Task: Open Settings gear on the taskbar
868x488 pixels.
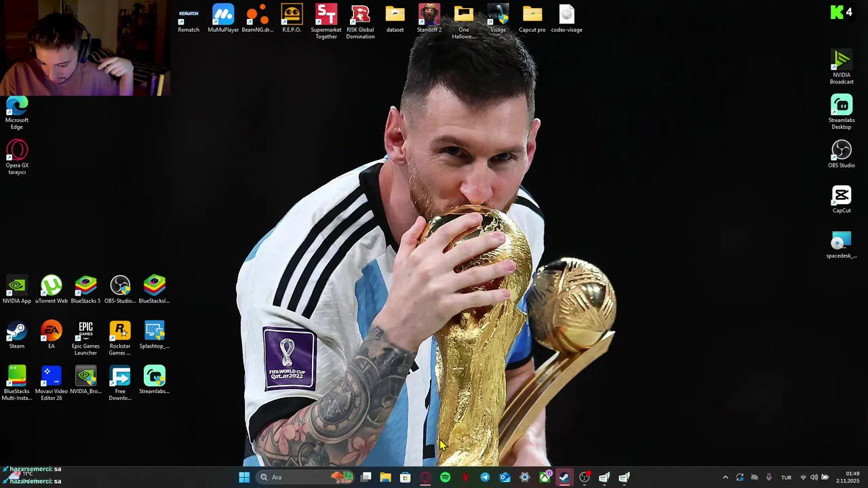Action: (x=525, y=477)
